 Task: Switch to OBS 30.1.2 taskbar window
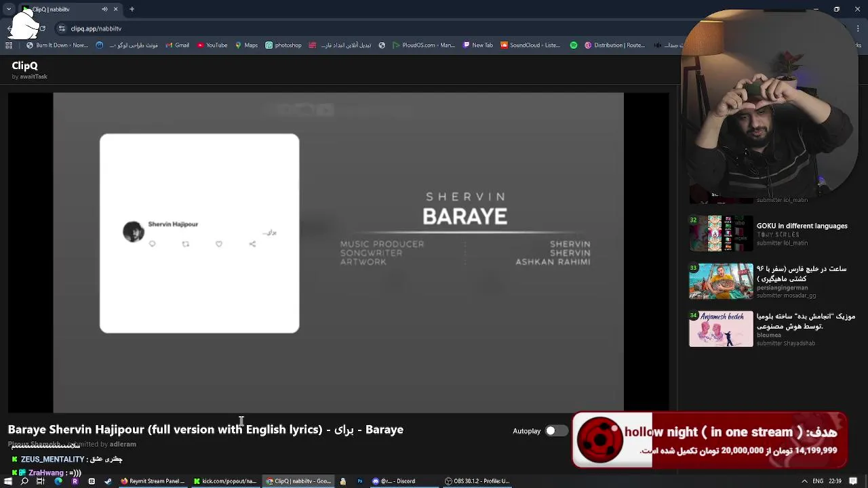477,481
